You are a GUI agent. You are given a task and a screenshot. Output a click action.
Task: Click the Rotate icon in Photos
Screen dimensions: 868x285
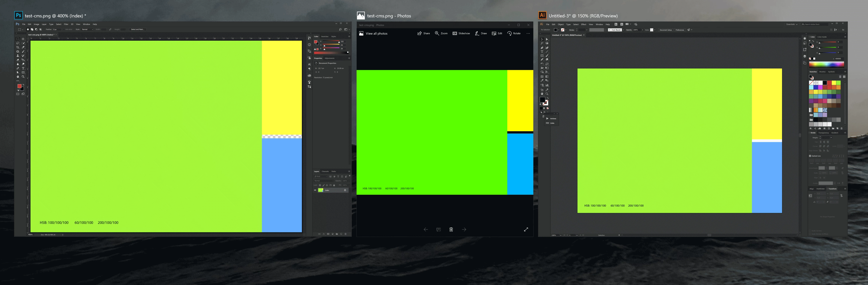pos(510,33)
